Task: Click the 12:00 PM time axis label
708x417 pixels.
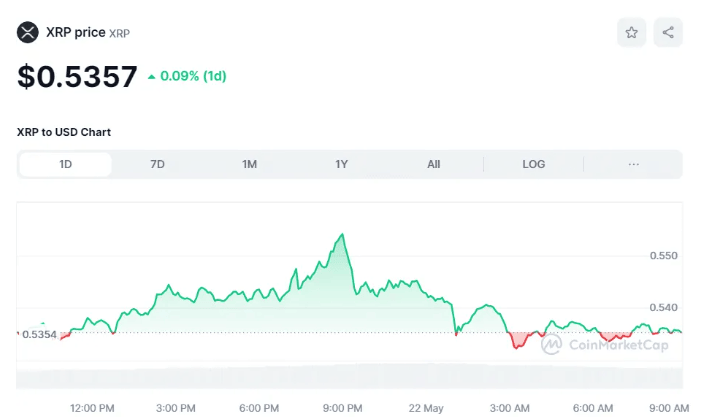Action: coord(92,408)
